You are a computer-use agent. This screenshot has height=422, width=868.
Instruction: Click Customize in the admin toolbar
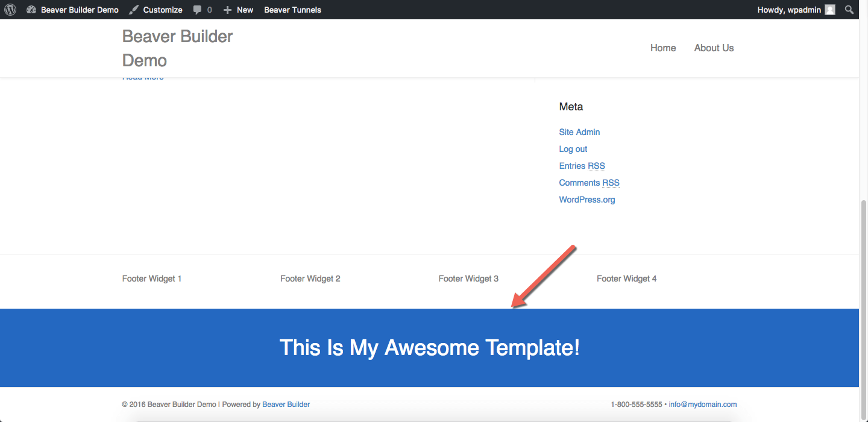point(162,9)
